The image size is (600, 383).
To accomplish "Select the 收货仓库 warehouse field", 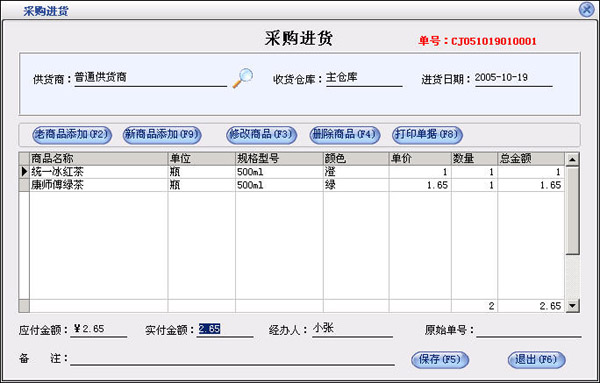I will (x=364, y=78).
